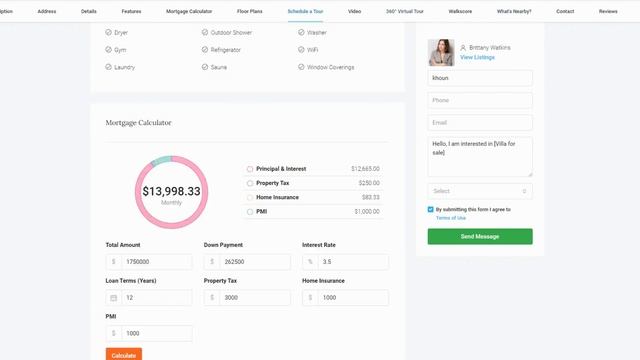Viewport: 640px width, 360px height.
Task: Select the Home Insurance legend circle
Action: point(250,198)
